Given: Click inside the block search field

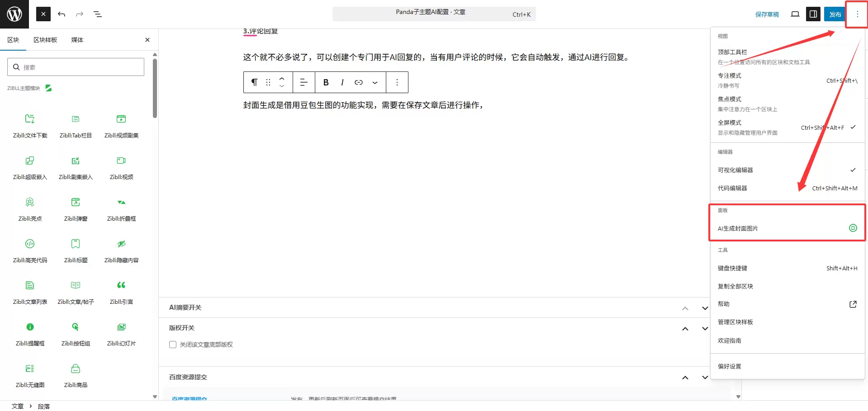Looking at the screenshot, I should pyautogui.click(x=76, y=66).
